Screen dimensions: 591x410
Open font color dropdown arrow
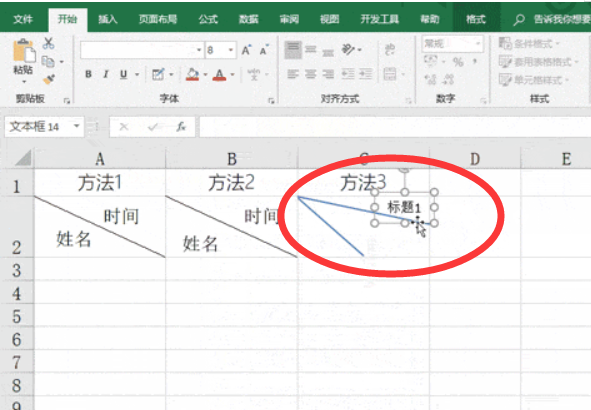[x=232, y=75]
